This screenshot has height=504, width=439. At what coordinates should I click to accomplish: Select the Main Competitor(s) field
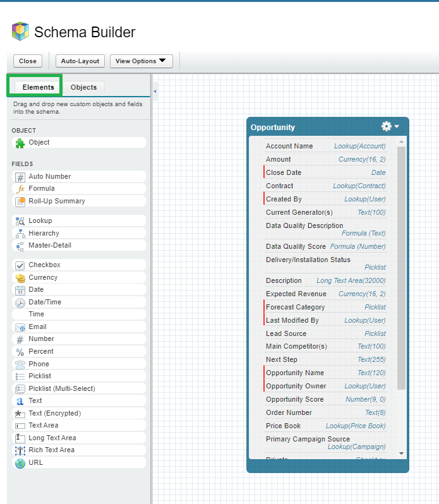[x=325, y=346]
